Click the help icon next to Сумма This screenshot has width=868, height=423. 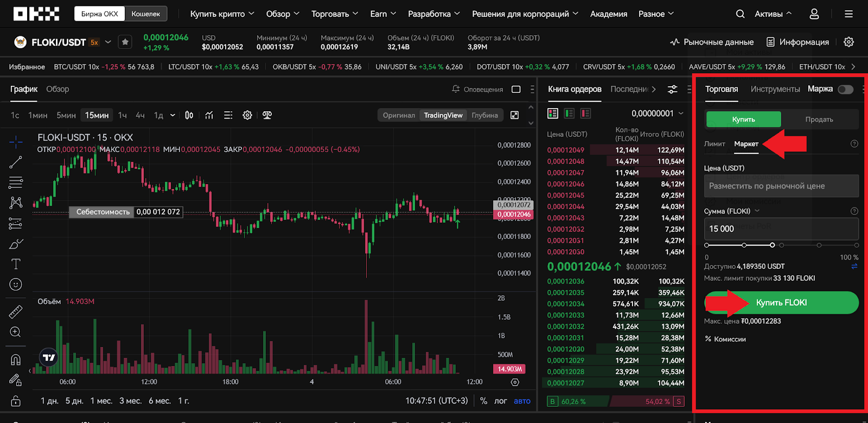coord(854,211)
